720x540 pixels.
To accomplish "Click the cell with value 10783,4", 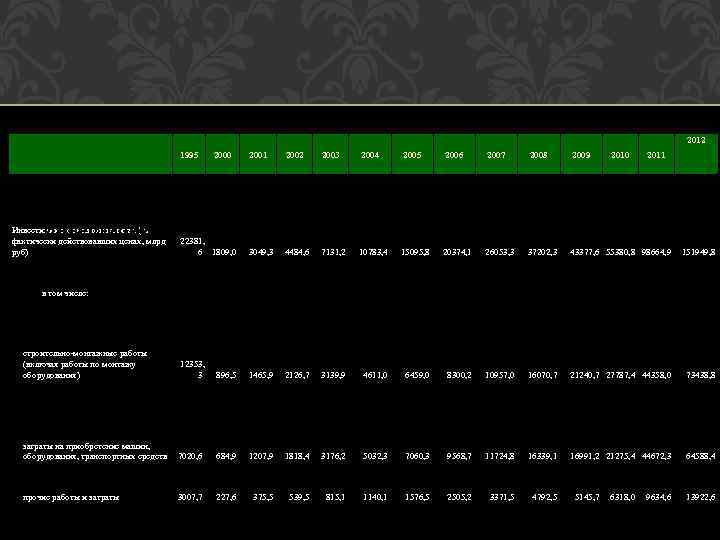I will [x=373, y=252].
